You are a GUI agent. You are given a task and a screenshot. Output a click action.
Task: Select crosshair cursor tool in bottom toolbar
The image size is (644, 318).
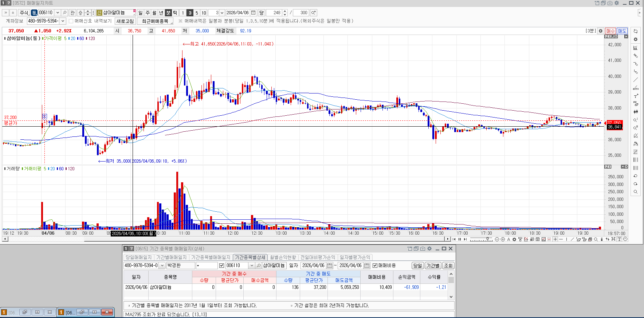tap(555, 239)
